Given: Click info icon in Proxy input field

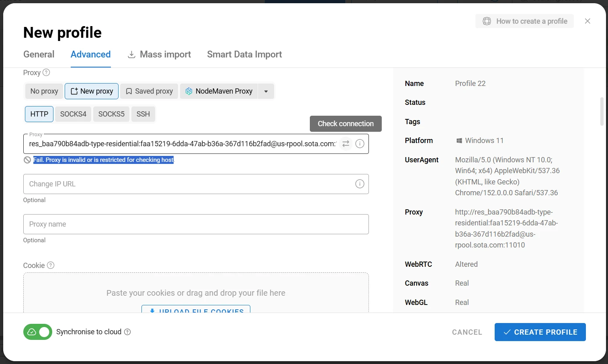Looking at the screenshot, I should [x=360, y=143].
